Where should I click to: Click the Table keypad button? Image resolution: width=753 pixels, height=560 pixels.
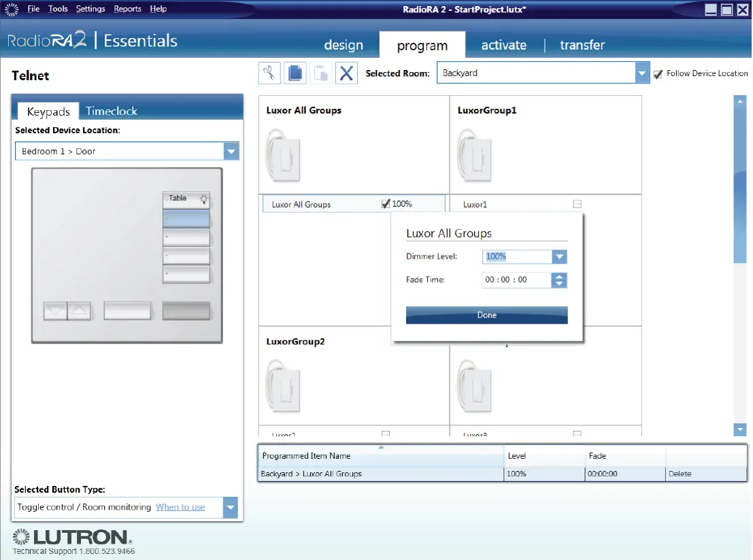coord(186,200)
